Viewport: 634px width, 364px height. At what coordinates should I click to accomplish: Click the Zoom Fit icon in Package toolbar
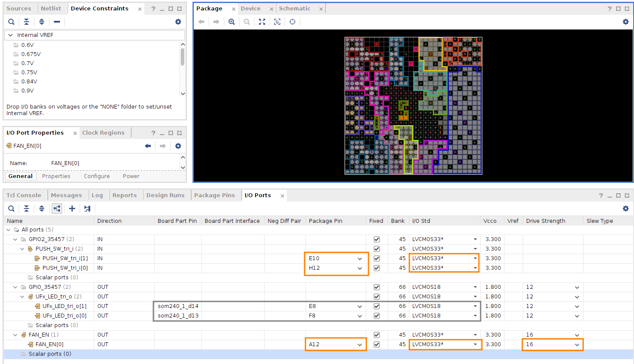click(262, 22)
